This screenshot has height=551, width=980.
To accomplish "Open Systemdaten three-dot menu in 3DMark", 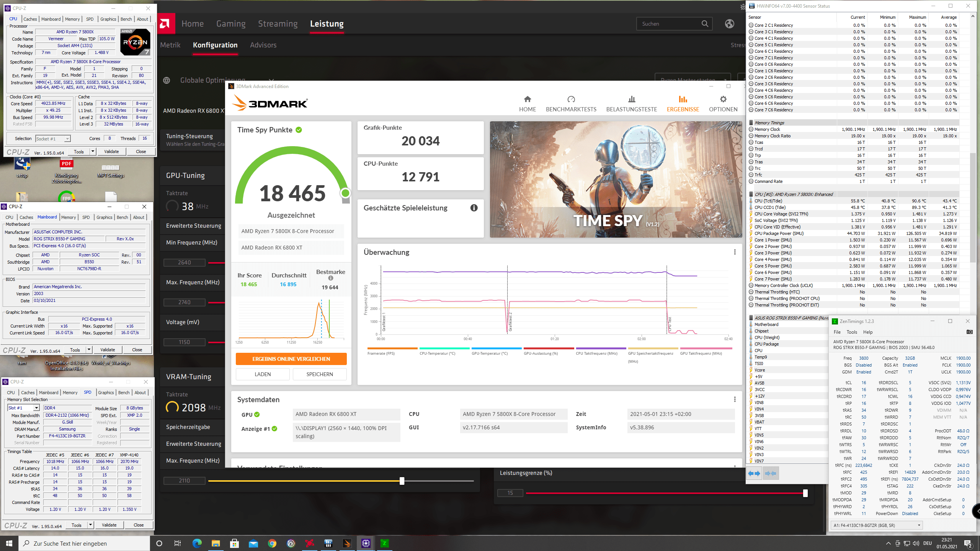I will click(735, 399).
